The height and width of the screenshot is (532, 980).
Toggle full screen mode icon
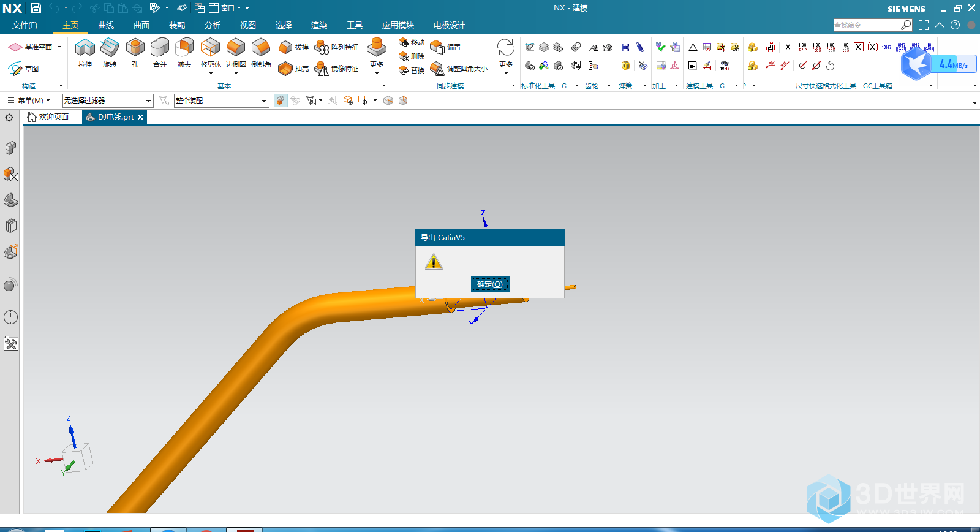coord(924,25)
